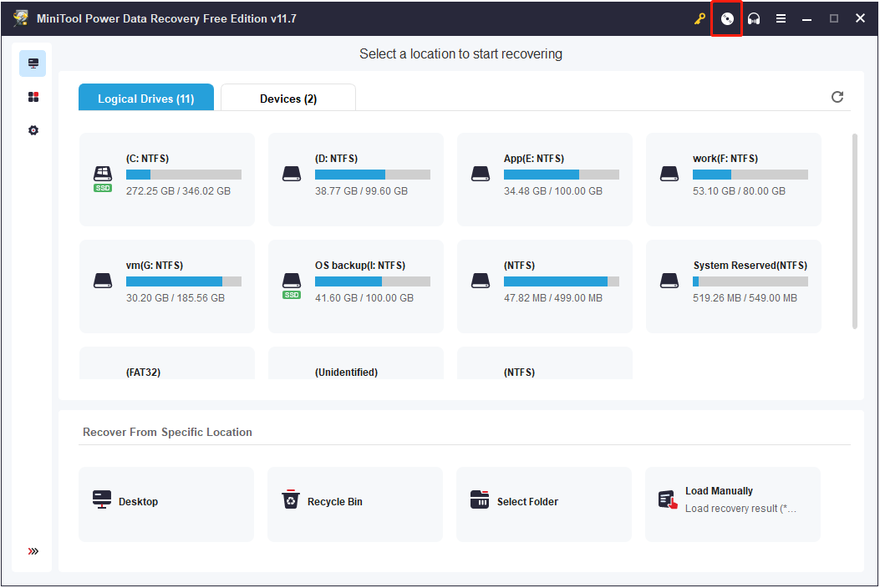Switch to the Logical Drives tab
Screen dimensions: 880x588
pos(145,98)
